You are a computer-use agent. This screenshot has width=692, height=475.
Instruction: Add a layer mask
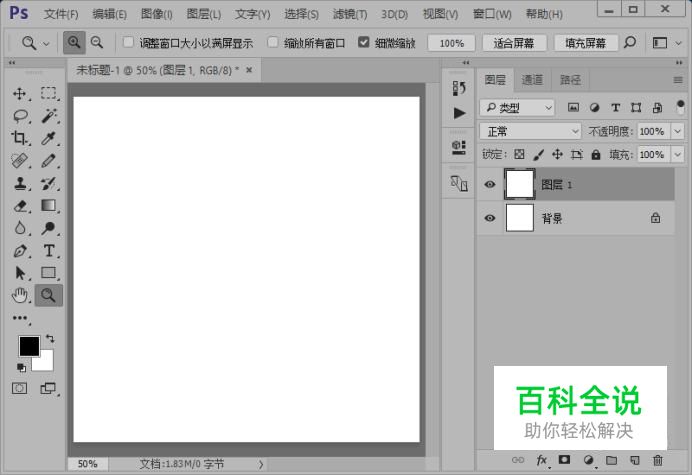564,460
